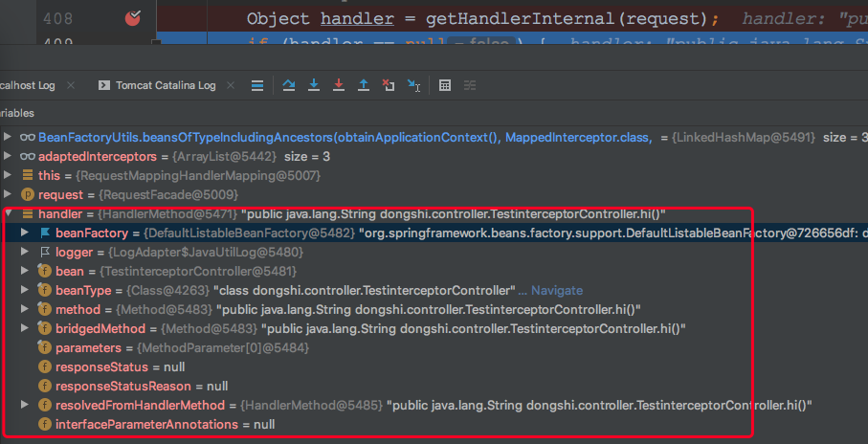Click the handler variable in line 408
Screen dimensions: 868x444
click(357, 19)
